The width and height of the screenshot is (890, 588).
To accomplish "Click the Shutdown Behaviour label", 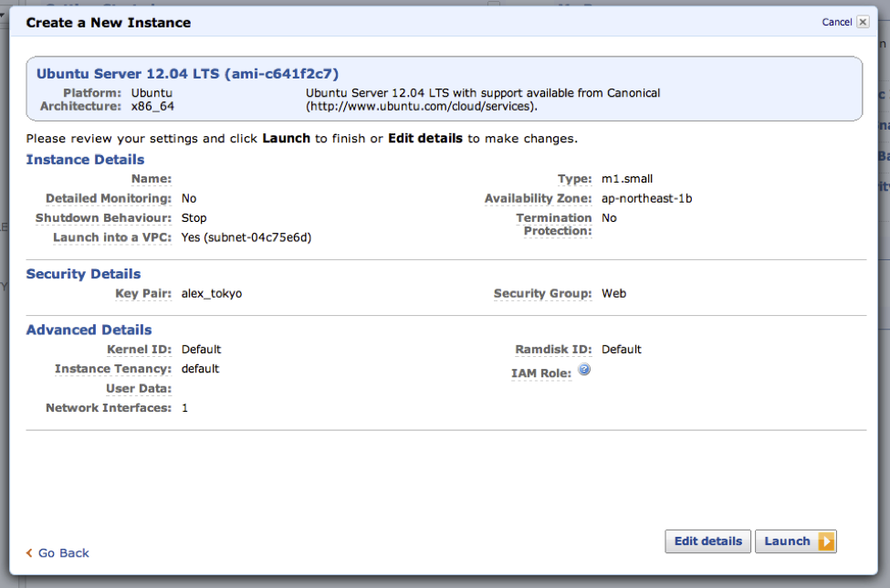I will point(103,218).
